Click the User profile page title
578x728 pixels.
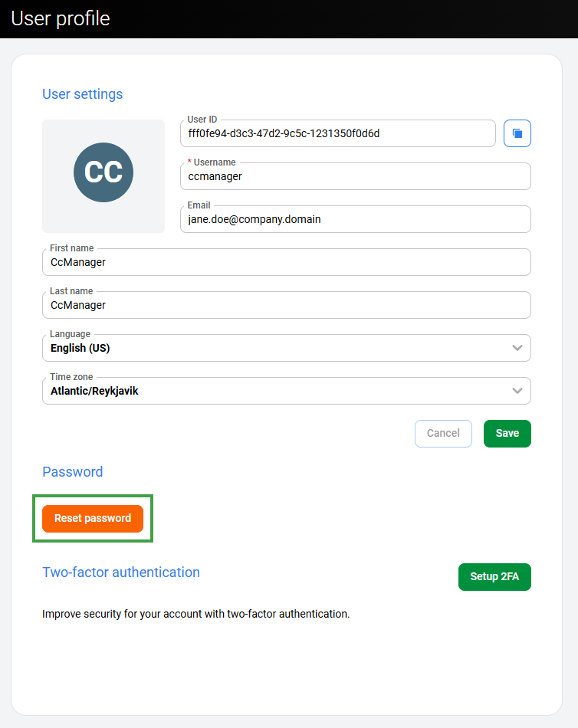point(61,18)
